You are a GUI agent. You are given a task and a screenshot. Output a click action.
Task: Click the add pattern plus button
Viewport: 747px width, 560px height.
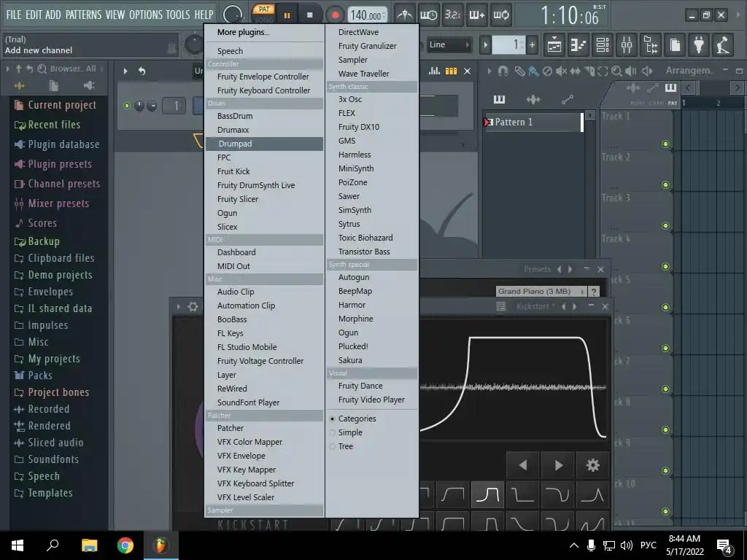pos(532,44)
